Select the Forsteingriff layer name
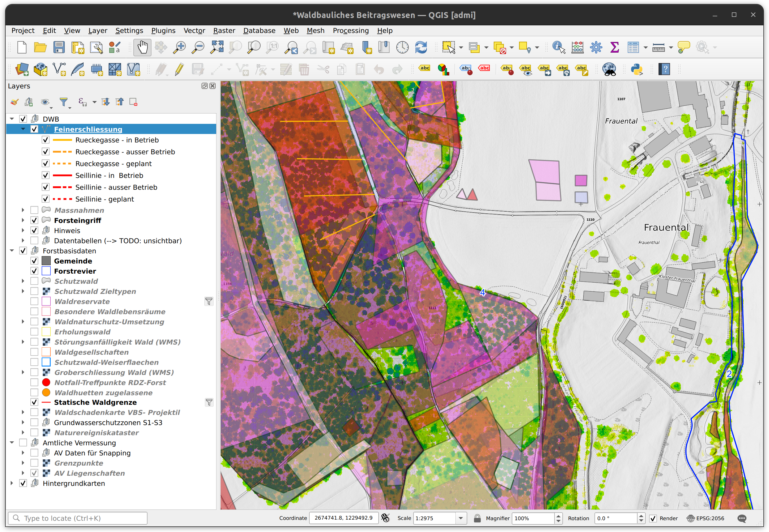 pyautogui.click(x=77, y=220)
